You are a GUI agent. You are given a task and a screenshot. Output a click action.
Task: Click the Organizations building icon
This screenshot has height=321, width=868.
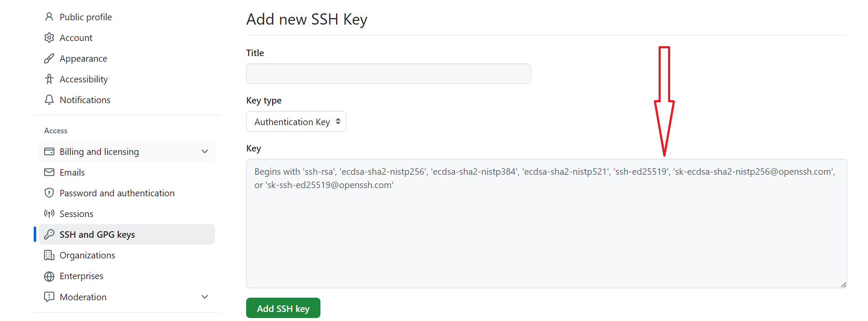pyautogui.click(x=49, y=255)
